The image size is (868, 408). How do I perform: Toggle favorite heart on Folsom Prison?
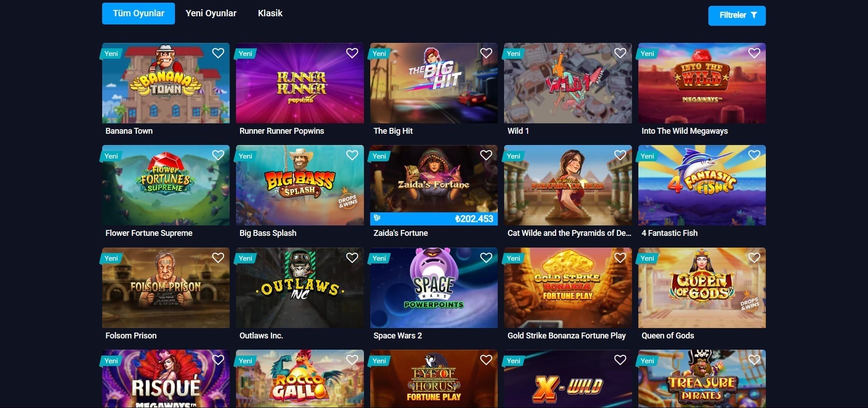tap(218, 258)
